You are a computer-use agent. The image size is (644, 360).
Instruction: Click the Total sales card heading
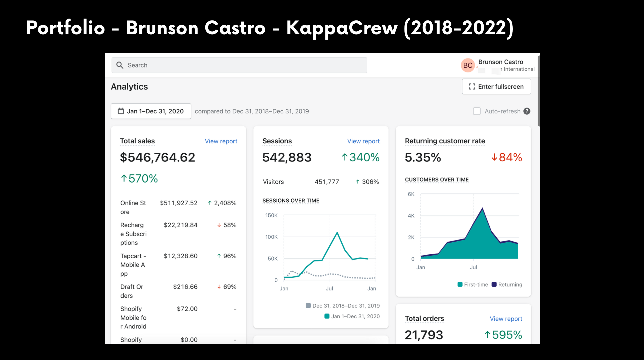coord(137,141)
